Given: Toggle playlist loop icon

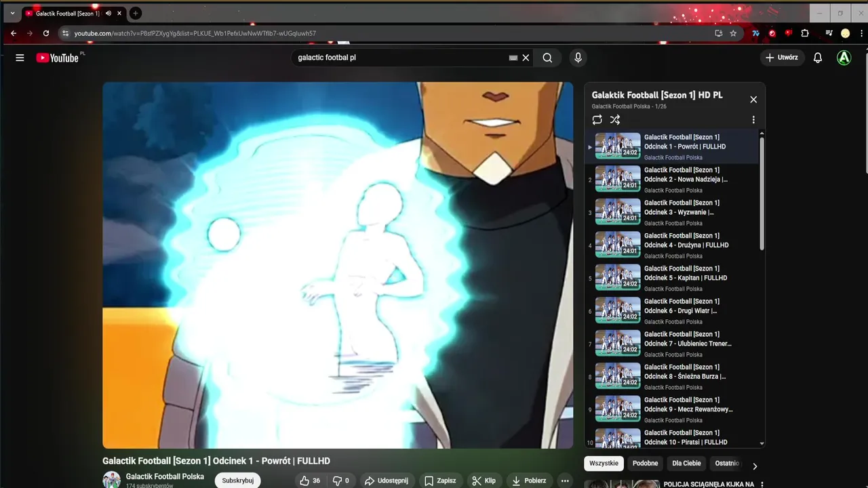Looking at the screenshot, I should point(597,120).
